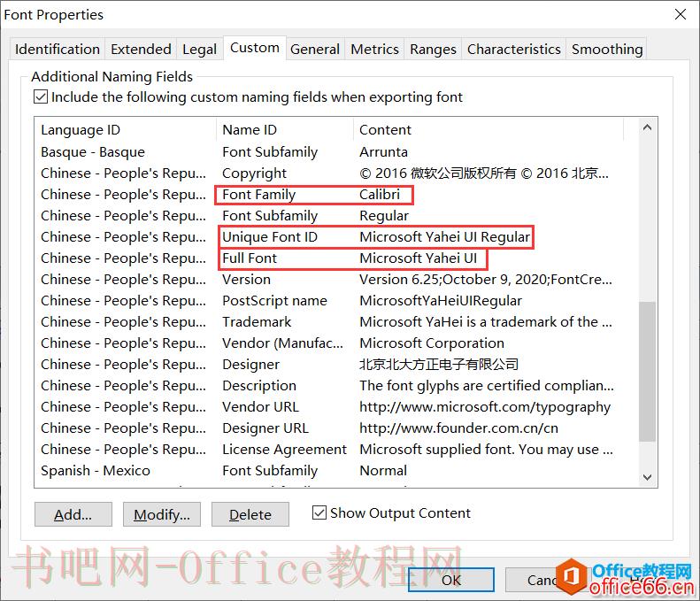Select the Font Family Calibri row
This screenshot has width=700, height=601.
(x=336, y=195)
